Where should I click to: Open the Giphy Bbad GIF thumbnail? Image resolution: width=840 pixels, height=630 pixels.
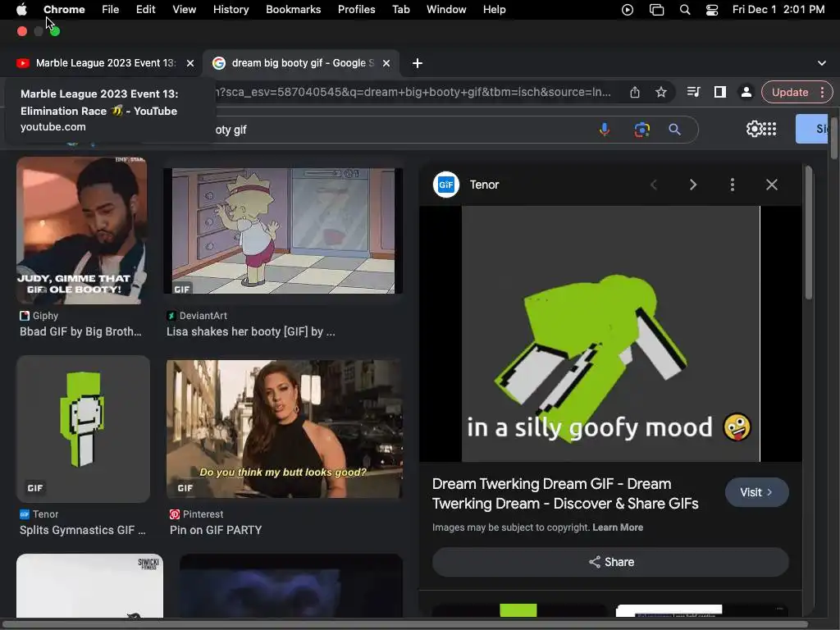coord(81,231)
